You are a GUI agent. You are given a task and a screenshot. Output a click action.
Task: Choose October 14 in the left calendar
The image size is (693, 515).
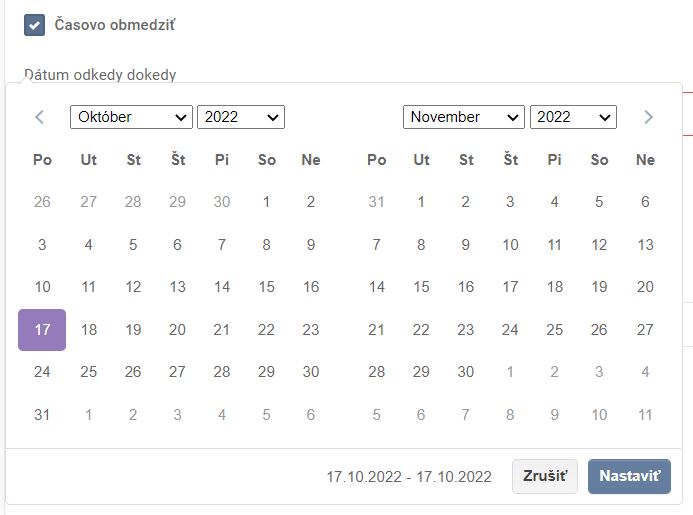[222, 287]
